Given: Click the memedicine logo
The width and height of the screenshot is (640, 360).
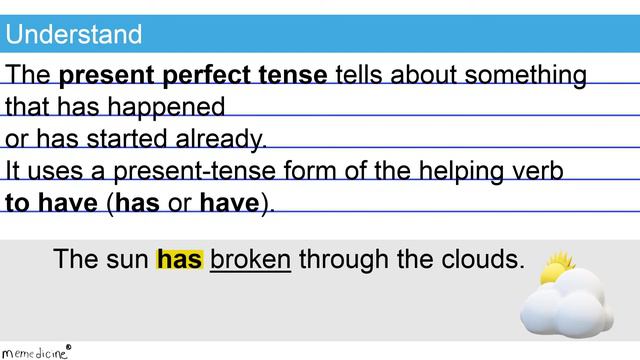Looking at the screenshot, I should 34,353.
